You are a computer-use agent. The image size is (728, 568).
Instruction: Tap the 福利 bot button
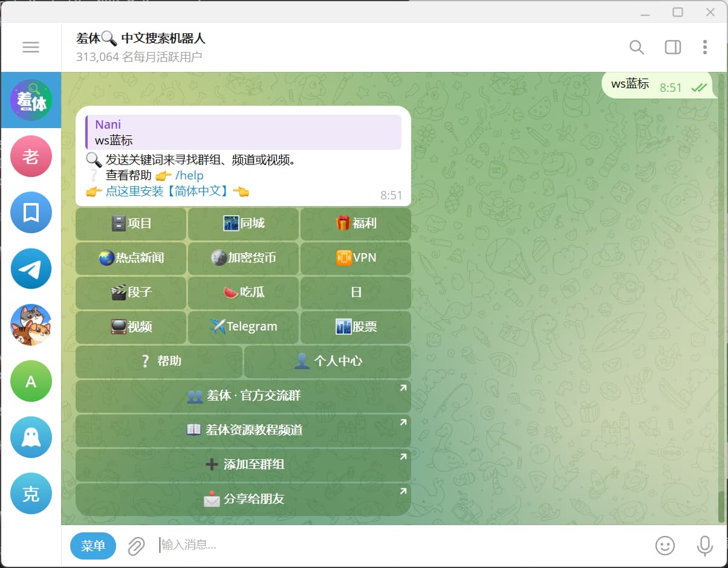[356, 224]
